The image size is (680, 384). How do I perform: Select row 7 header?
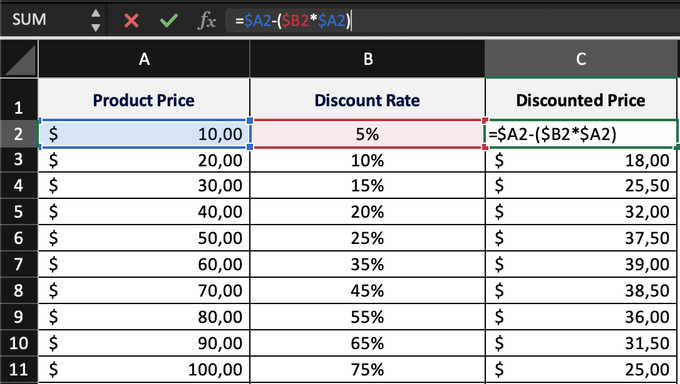click(x=19, y=264)
